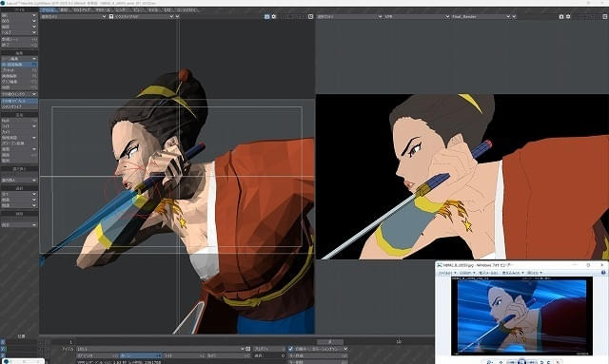Click frame 10 on the timeline

(399, 342)
